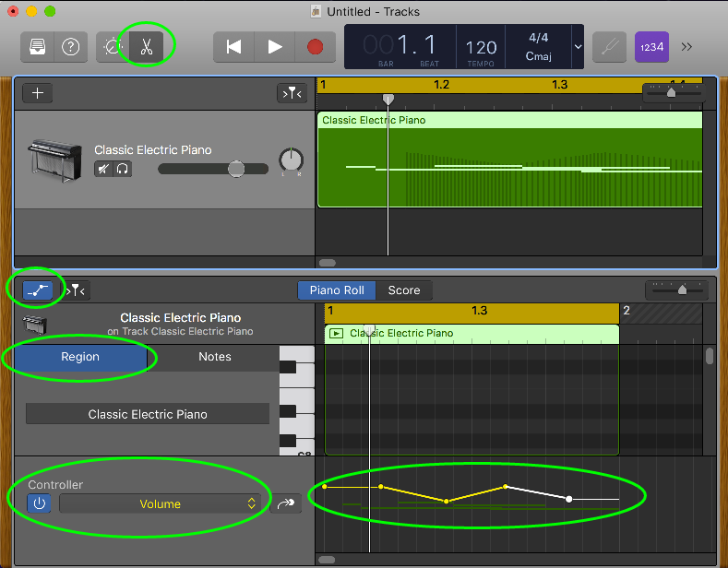Expand the LCD display mode chevron
Image resolution: width=728 pixels, height=568 pixels.
pyautogui.click(x=578, y=47)
